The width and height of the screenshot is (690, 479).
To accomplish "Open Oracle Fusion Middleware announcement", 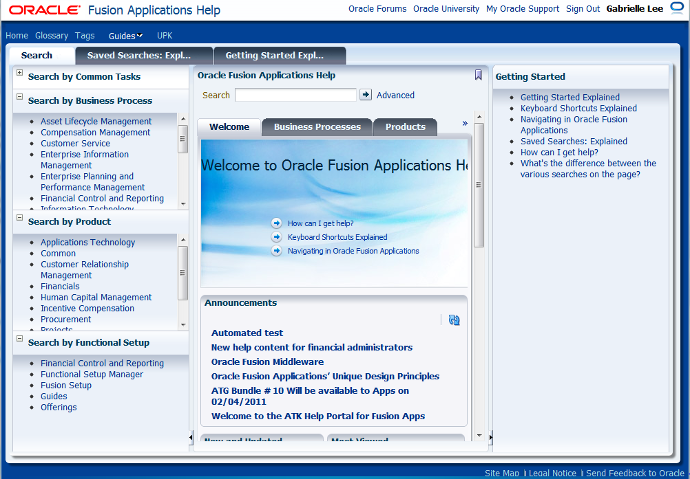I will click(x=267, y=362).
